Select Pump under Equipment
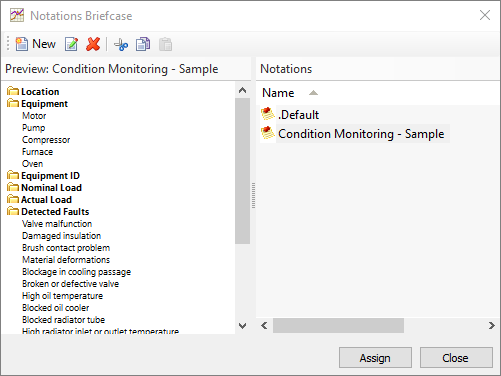 33,128
